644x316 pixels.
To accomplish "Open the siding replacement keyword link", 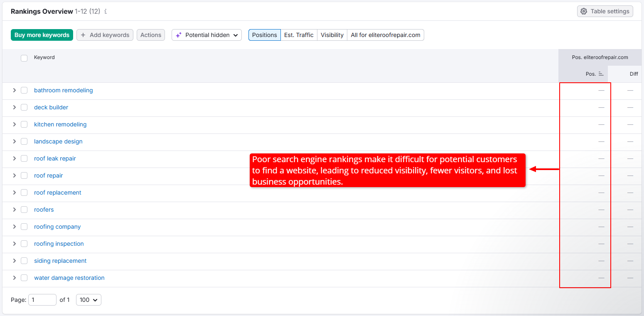I will [60, 261].
